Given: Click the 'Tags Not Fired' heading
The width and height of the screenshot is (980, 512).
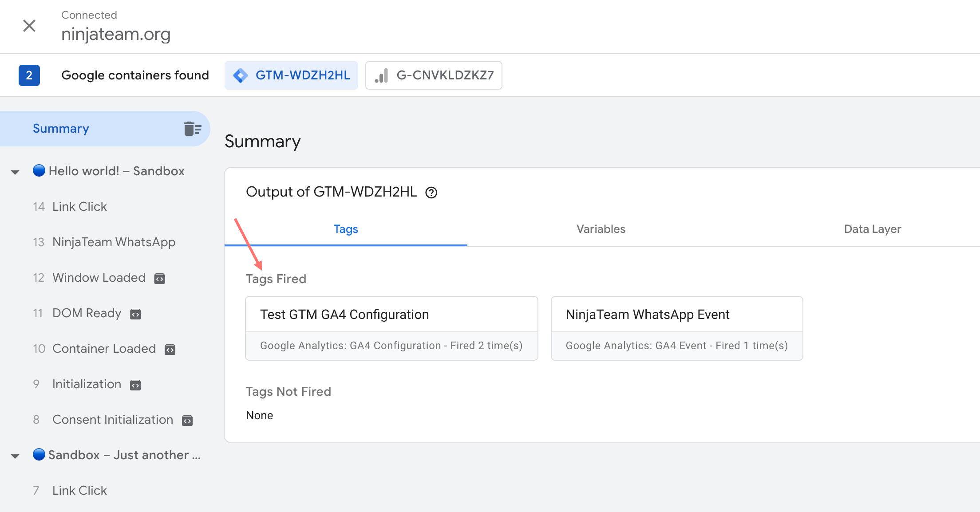Looking at the screenshot, I should [x=288, y=392].
